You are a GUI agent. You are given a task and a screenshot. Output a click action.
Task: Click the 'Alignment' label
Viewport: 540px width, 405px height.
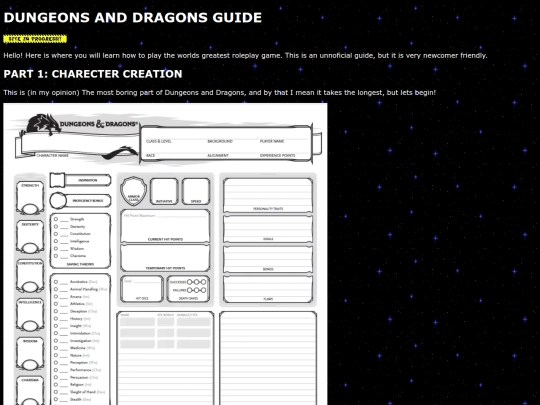point(218,155)
